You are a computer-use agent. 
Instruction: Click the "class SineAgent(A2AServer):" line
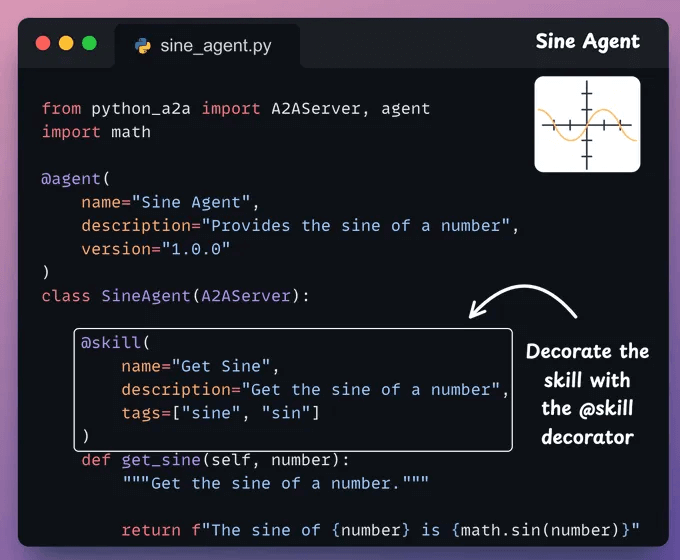(x=175, y=296)
